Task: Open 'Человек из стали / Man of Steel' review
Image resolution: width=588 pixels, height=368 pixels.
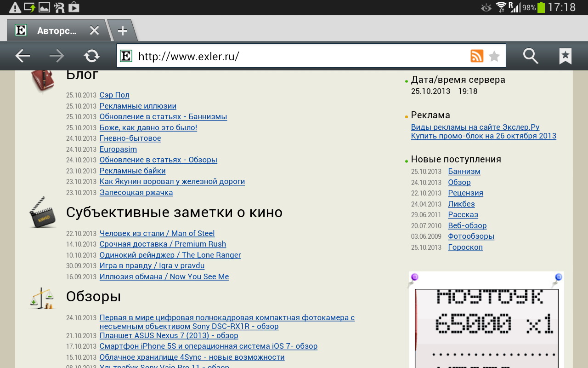Action: tap(157, 234)
